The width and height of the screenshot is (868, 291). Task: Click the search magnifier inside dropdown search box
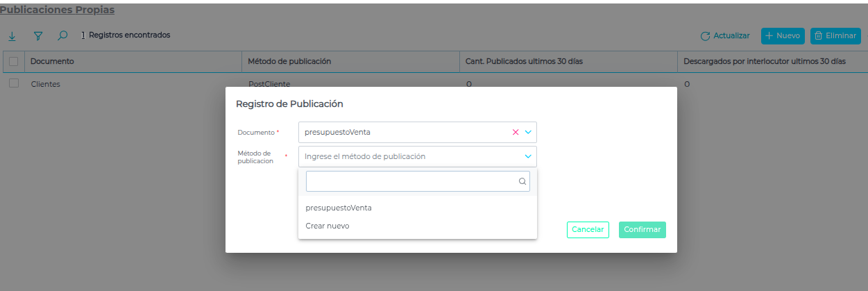522,181
